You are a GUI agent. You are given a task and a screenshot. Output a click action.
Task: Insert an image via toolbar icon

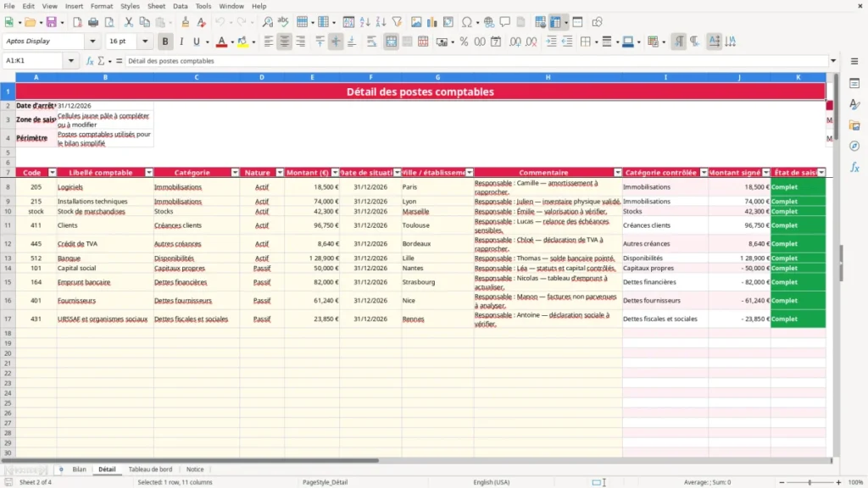416,22
